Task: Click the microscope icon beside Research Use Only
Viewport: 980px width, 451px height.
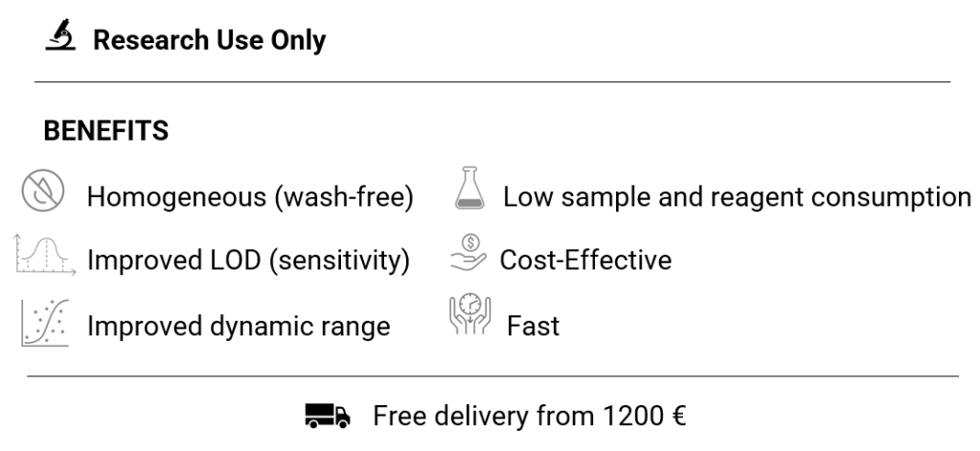Action: pos(60,39)
